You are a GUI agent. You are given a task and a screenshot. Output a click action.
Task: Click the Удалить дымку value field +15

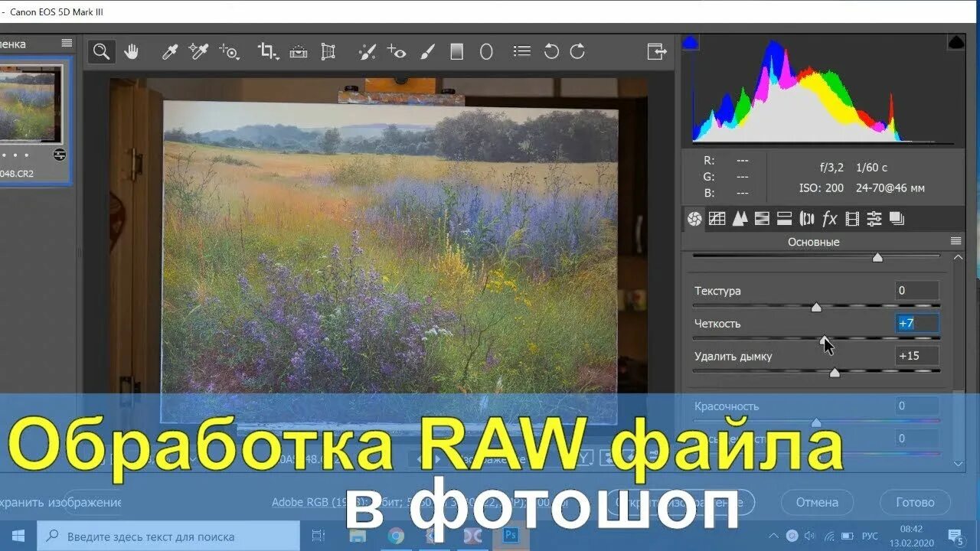point(917,356)
